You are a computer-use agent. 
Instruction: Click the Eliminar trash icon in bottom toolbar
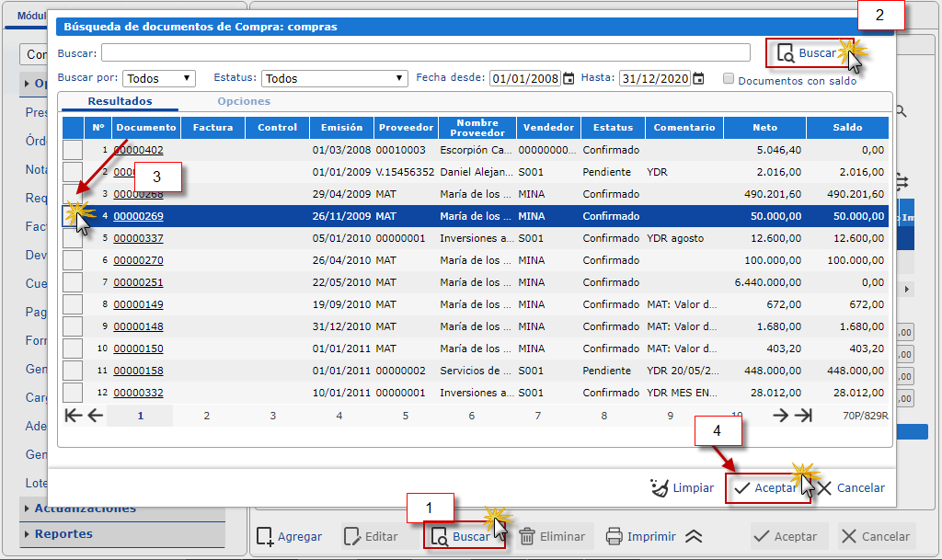pyautogui.click(x=527, y=536)
